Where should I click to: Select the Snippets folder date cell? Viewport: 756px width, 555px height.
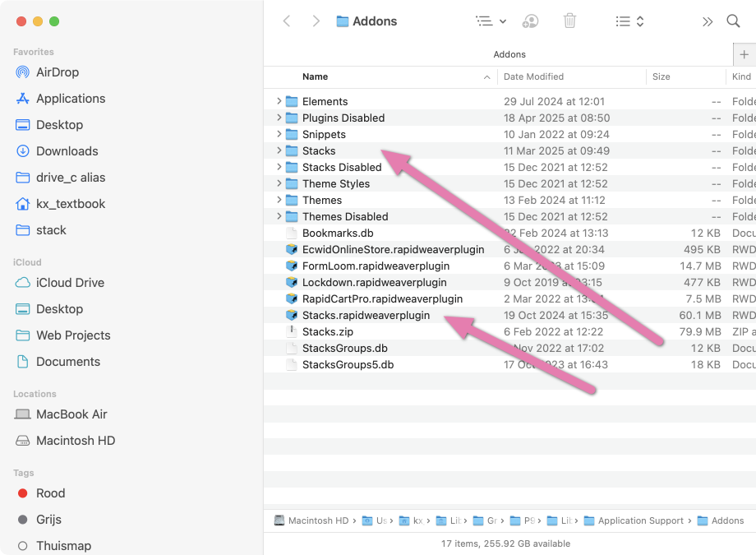pos(556,135)
